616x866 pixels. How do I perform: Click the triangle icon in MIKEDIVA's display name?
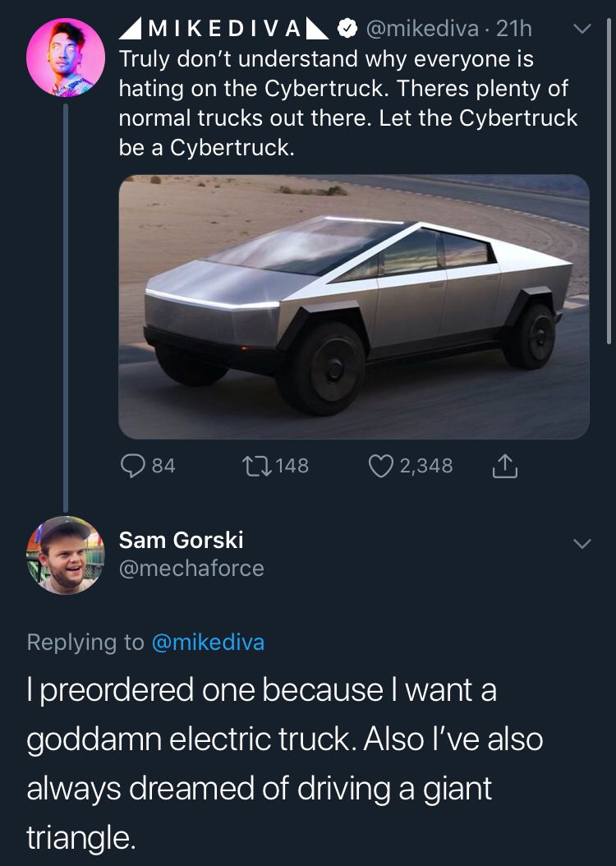131,27
